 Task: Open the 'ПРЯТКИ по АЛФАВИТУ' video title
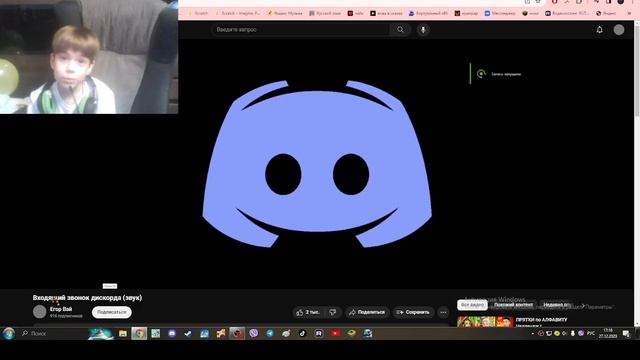pos(541,320)
